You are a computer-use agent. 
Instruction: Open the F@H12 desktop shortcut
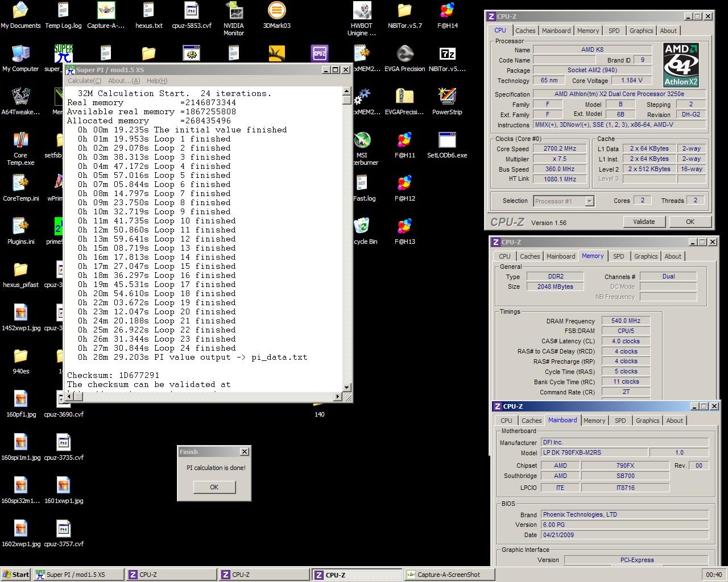(x=404, y=188)
